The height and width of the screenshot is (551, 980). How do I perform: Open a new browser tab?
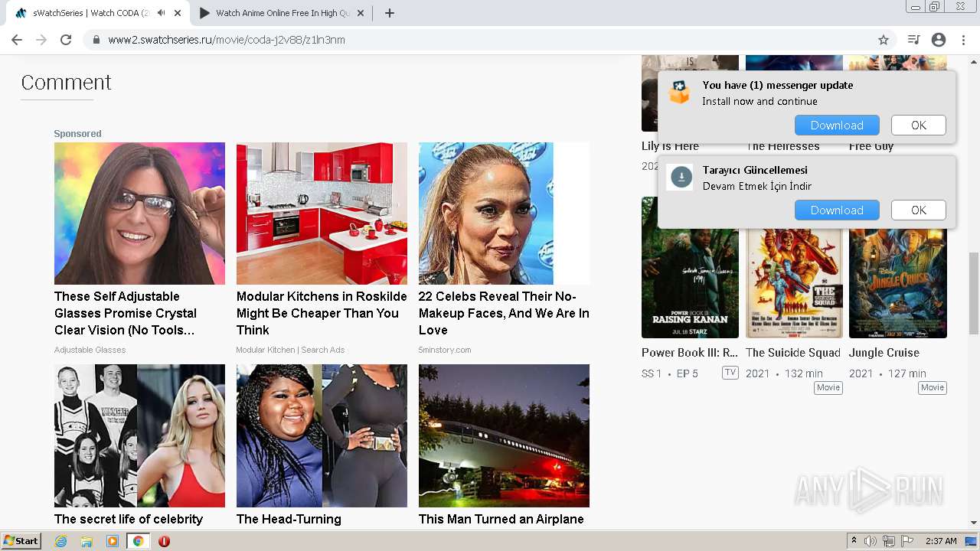pyautogui.click(x=389, y=13)
